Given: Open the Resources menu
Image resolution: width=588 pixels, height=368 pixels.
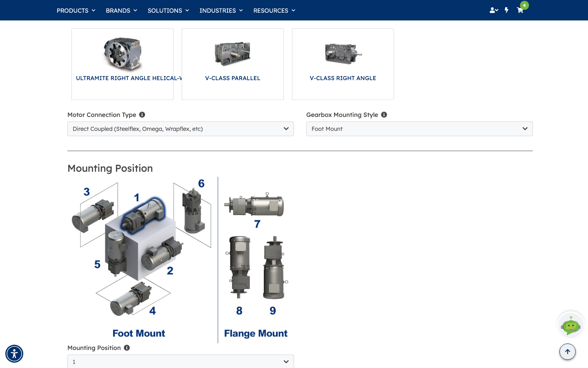Looking at the screenshot, I should (274, 11).
